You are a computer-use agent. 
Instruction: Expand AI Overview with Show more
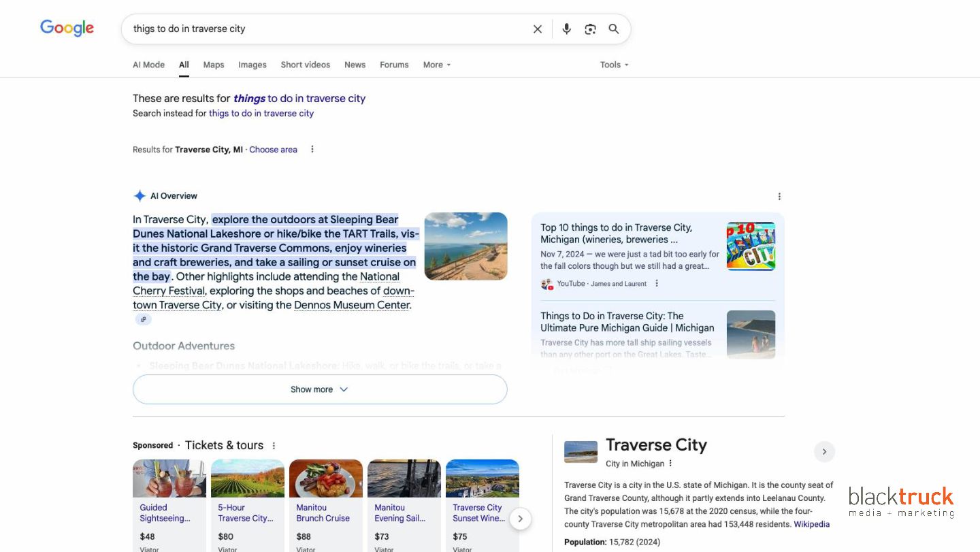click(x=320, y=389)
